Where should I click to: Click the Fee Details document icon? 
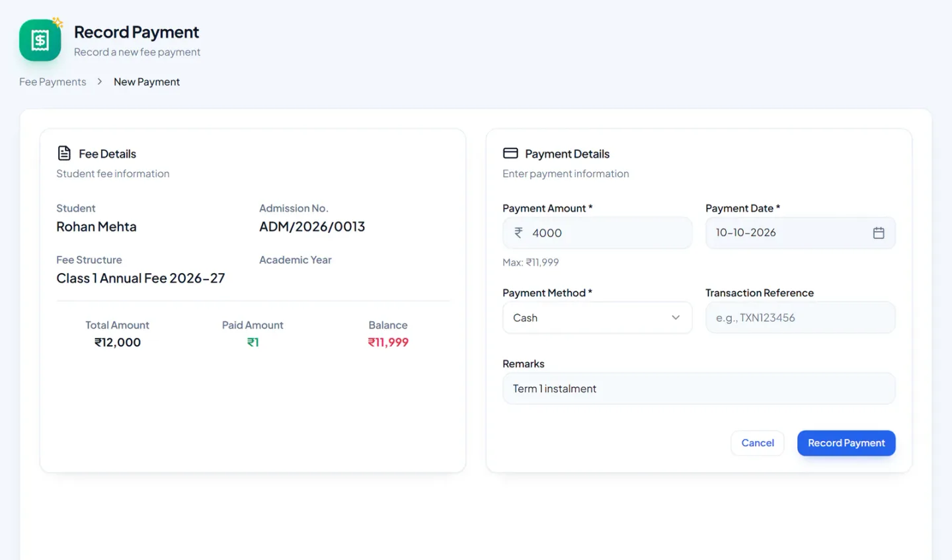pyautogui.click(x=64, y=153)
